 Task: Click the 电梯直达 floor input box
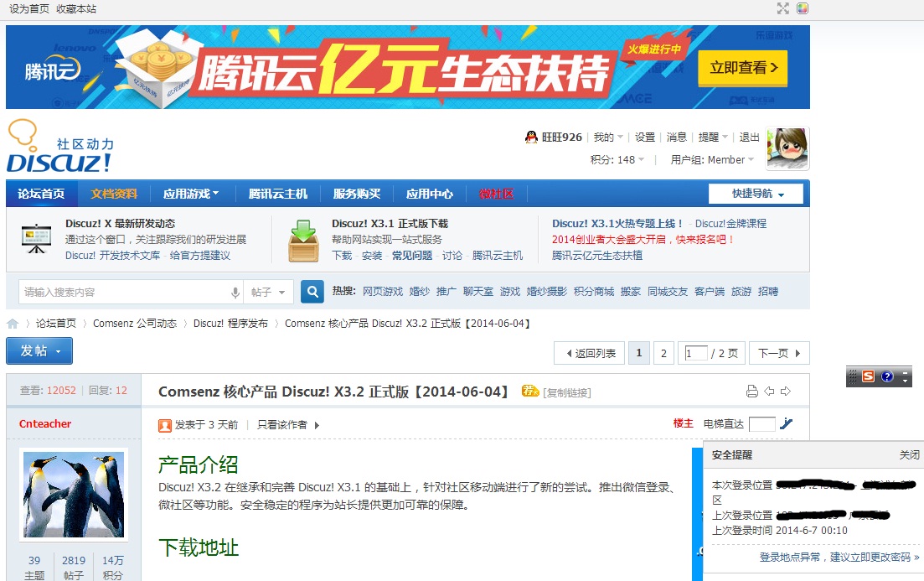(761, 423)
